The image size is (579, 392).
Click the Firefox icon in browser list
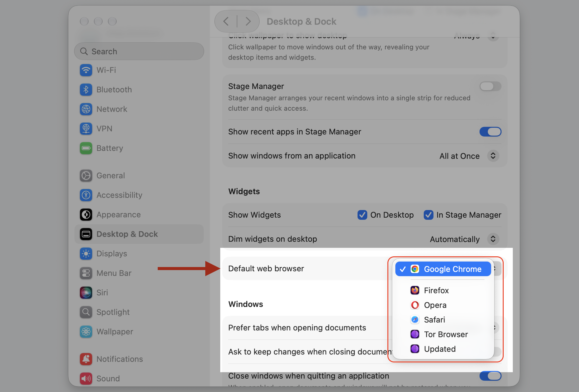point(415,290)
